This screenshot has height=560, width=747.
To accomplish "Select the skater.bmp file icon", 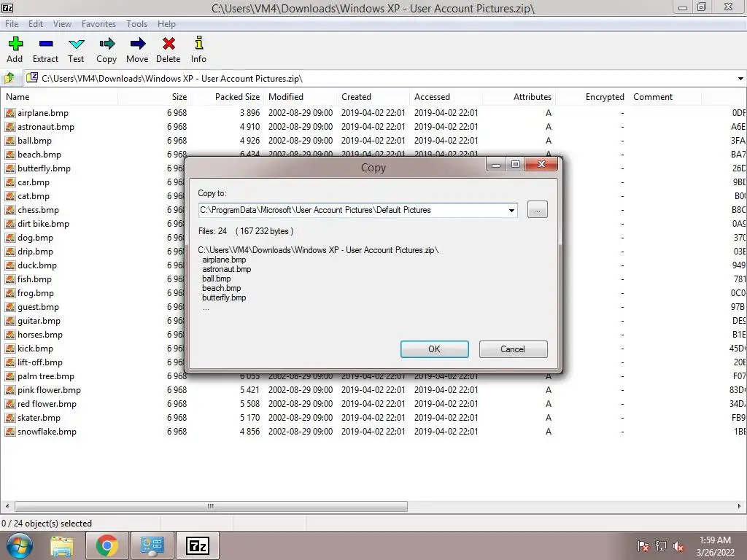I will coord(10,418).
